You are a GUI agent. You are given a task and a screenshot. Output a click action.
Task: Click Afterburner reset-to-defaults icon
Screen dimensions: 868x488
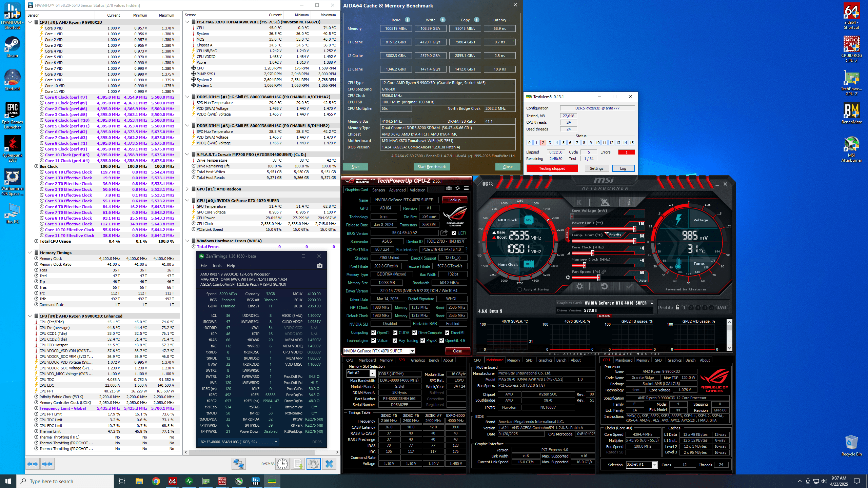coord(604,286)
